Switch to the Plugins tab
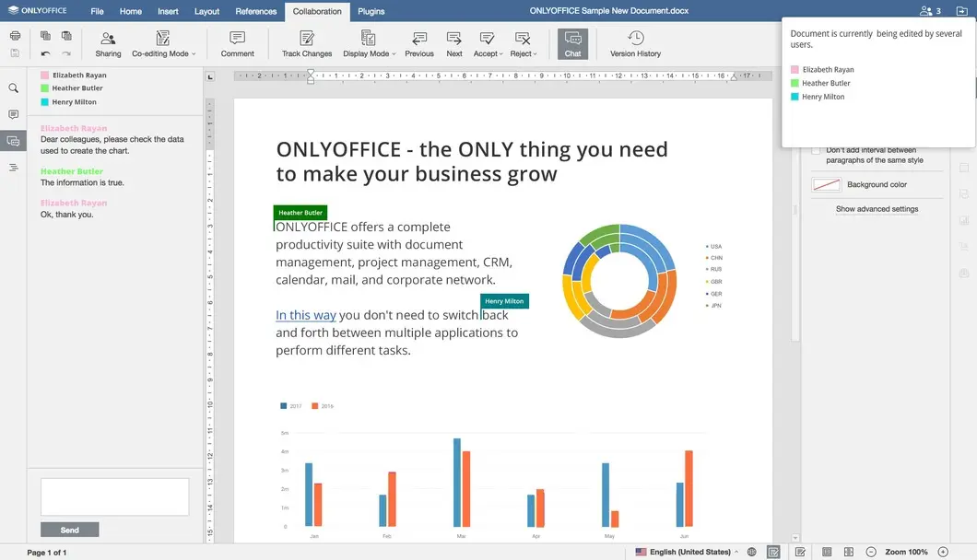The height and width of the screenshot is (560, 977). point(371,11)
